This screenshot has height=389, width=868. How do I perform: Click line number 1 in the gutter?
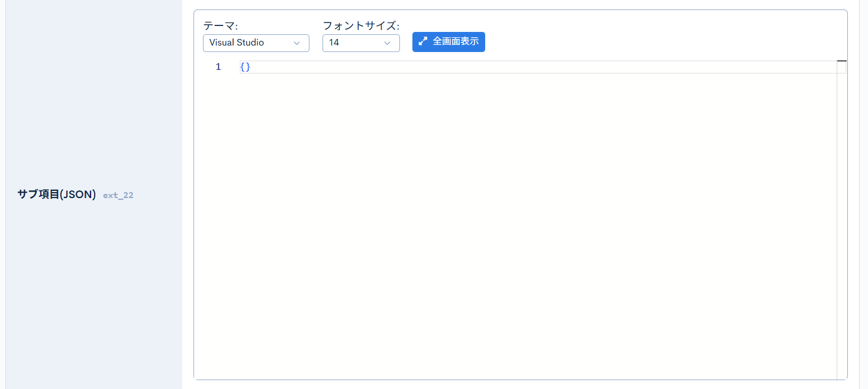218,67
